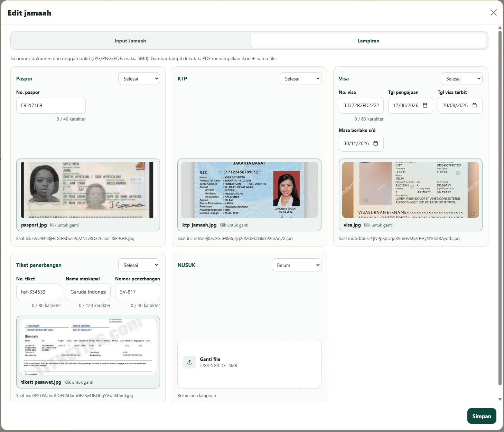The height and width of the screenshot is (432, 504).
Task: Click 'Klik untuk ganti' beside ktp_jamaah.jpg
Action: pyautogui.click(x=234, y=225)
